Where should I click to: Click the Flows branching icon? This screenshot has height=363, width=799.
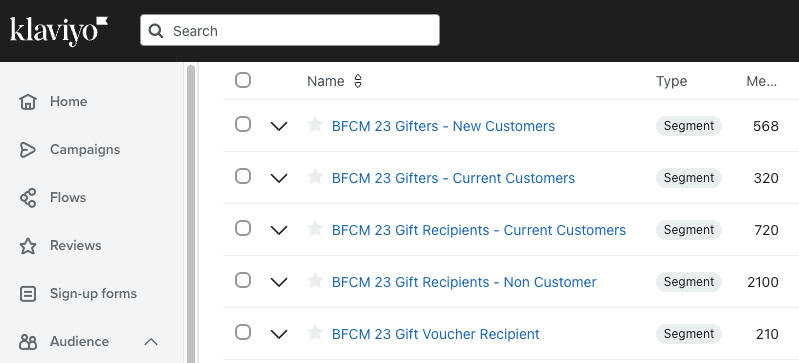tap(28, 198)
